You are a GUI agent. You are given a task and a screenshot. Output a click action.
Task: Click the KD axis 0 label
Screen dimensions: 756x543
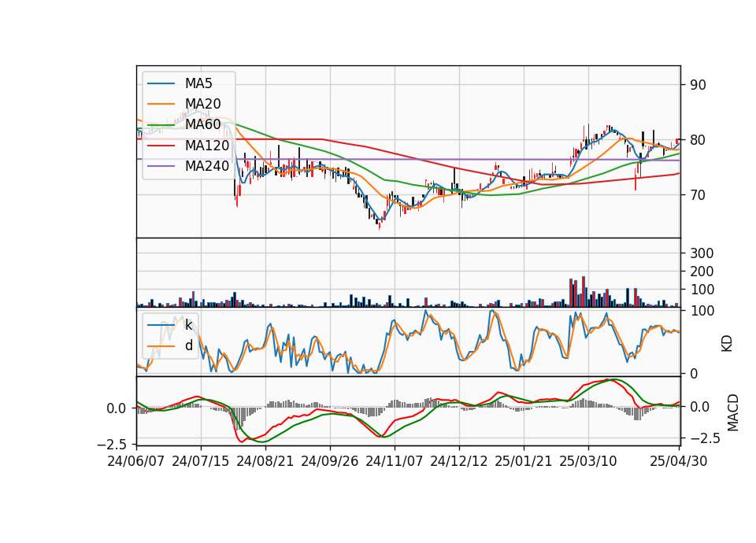[x=694, y=374]
